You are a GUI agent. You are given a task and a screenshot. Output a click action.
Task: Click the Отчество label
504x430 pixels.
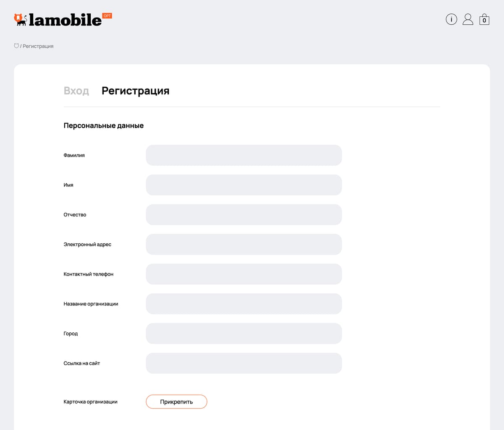coord(75,215)
